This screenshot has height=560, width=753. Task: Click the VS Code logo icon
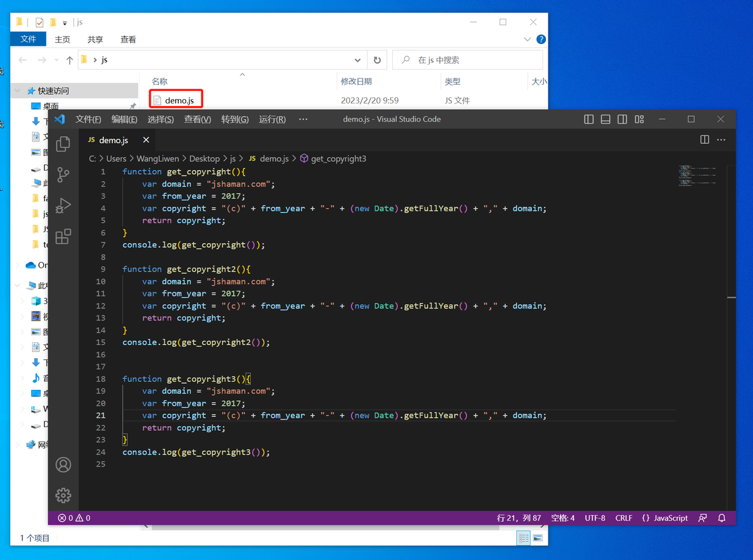[60, 119]
